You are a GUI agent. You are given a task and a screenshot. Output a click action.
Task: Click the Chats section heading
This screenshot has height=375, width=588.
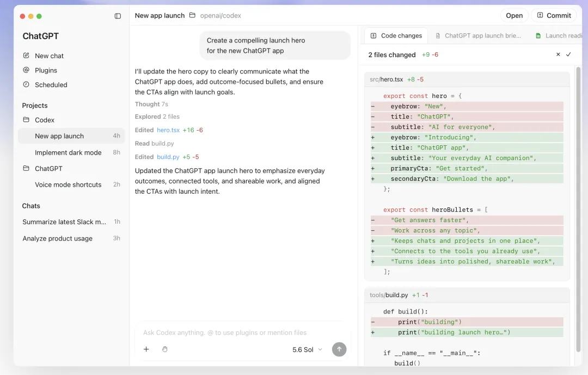[31, 206]
